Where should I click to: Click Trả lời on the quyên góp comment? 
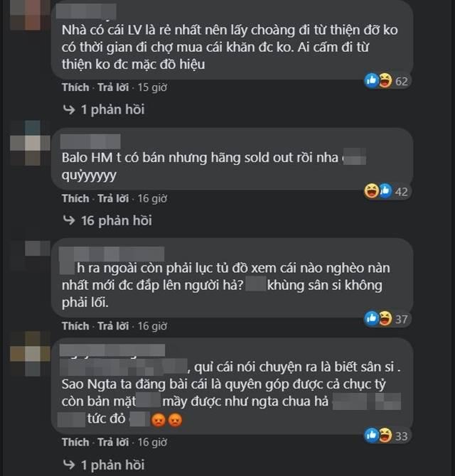tap(113, 443)
